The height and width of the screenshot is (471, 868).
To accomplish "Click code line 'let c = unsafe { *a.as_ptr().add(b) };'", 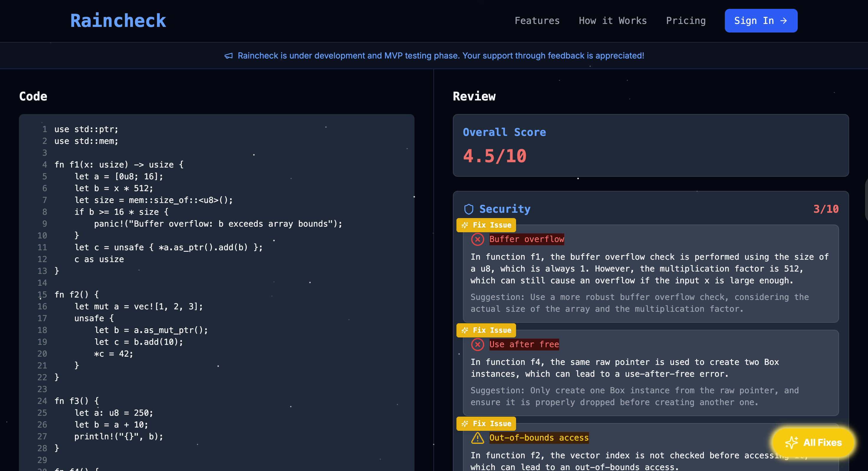I will (169, 248).
